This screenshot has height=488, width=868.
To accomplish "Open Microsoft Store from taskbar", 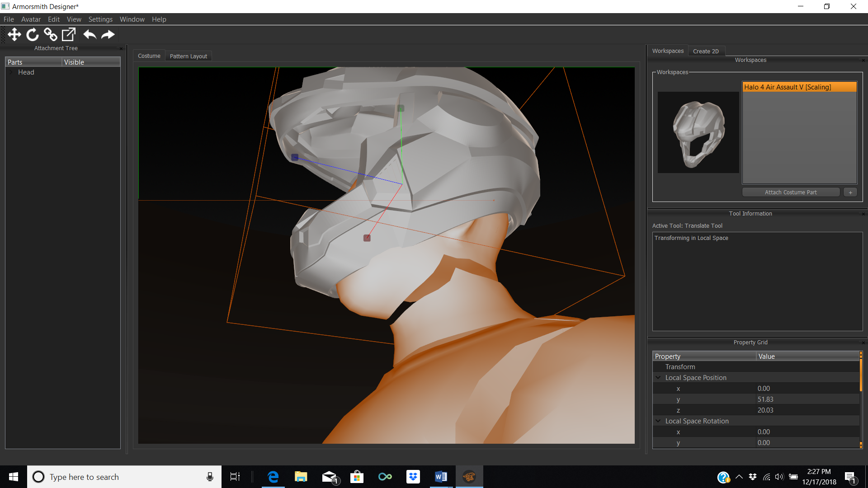I will (x=357, y=477).
